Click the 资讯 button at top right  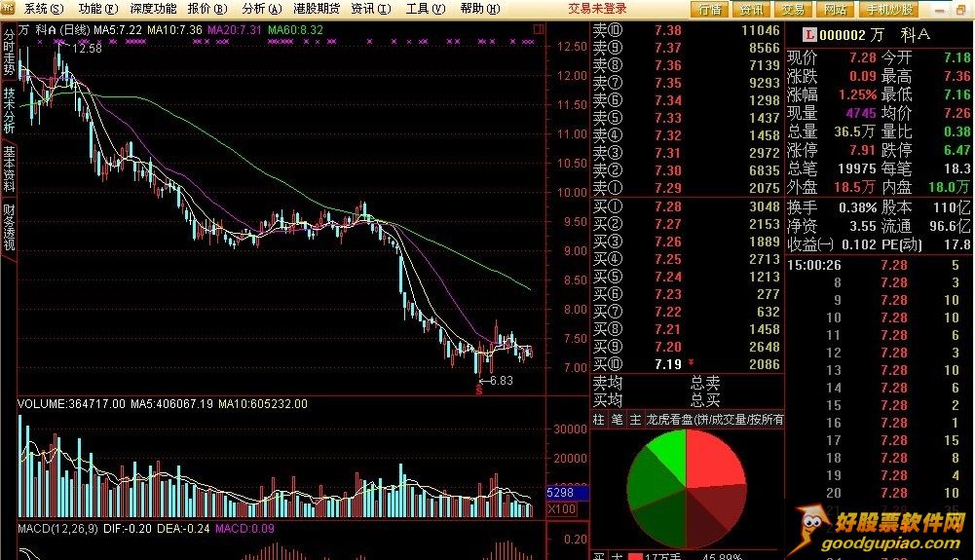[751, 10]
